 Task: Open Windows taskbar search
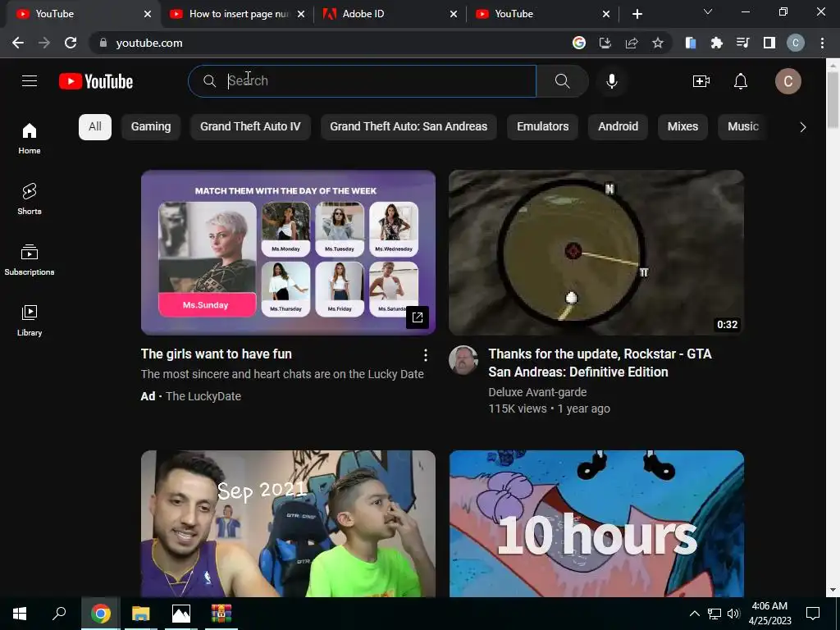point(59,614)
